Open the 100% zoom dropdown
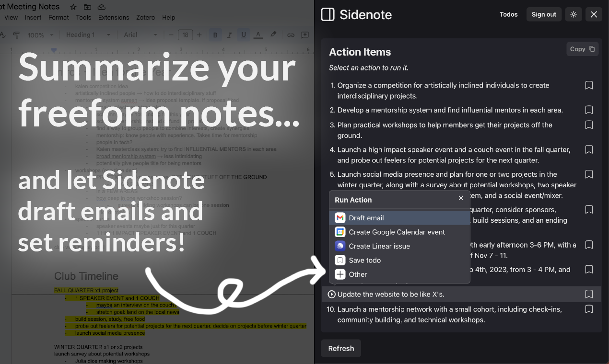 40,35
